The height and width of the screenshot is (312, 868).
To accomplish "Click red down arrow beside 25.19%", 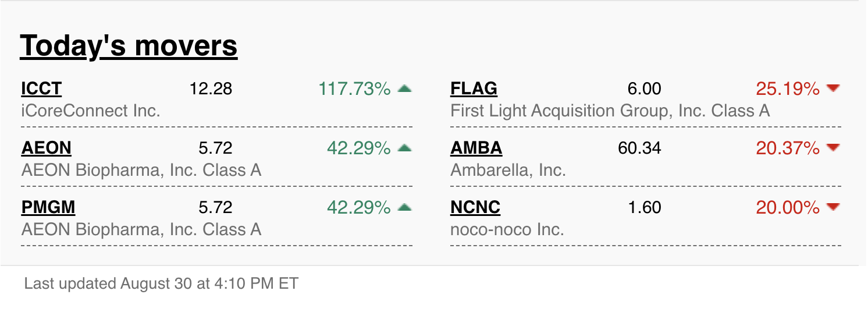I will 833,88.
